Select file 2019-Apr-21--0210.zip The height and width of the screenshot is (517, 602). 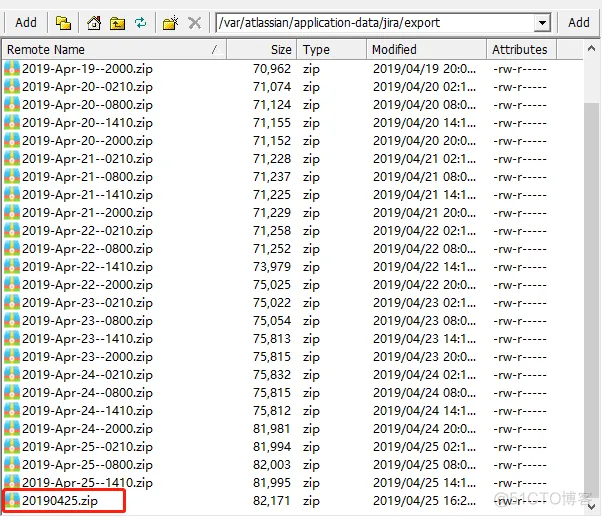point(87,159)
